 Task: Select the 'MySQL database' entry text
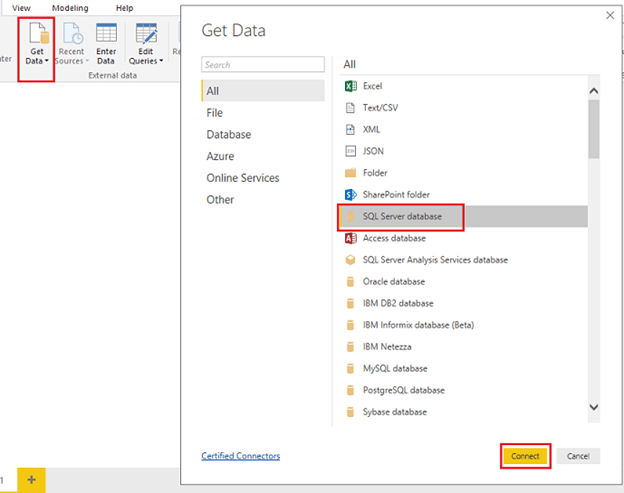[x=395, y=368]
